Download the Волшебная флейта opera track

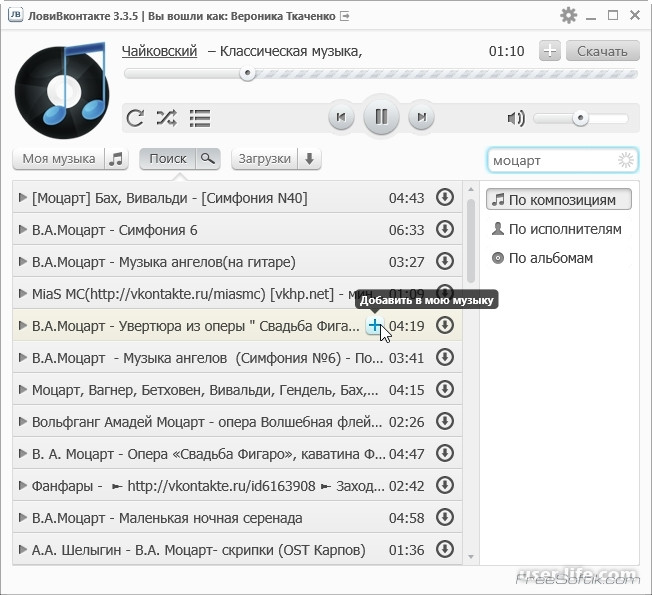[445, 421]
